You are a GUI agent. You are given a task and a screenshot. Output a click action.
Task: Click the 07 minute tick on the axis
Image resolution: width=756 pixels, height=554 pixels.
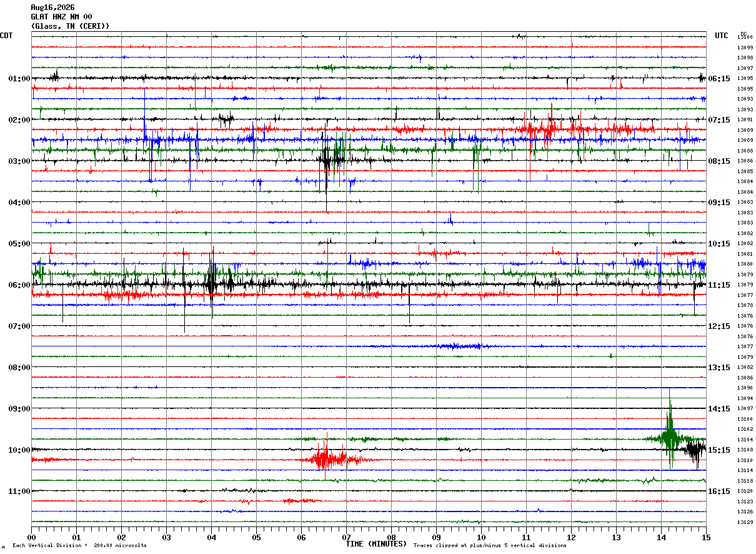point(346,537)
